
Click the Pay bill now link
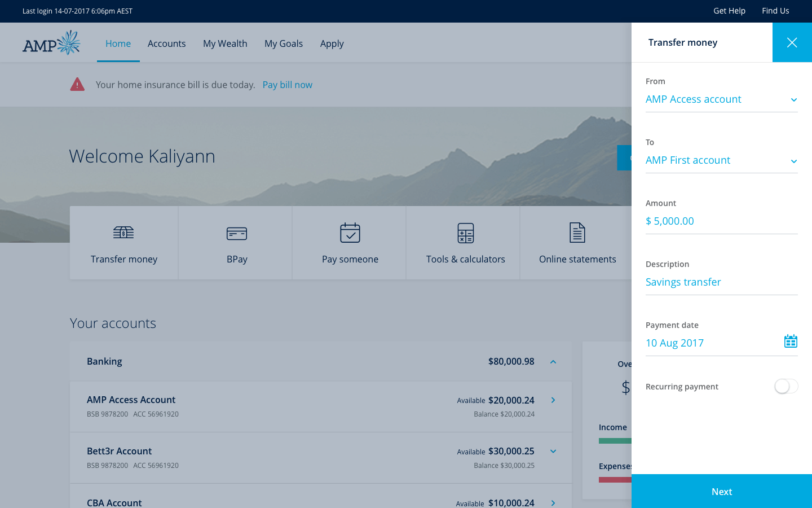[288, 85]
